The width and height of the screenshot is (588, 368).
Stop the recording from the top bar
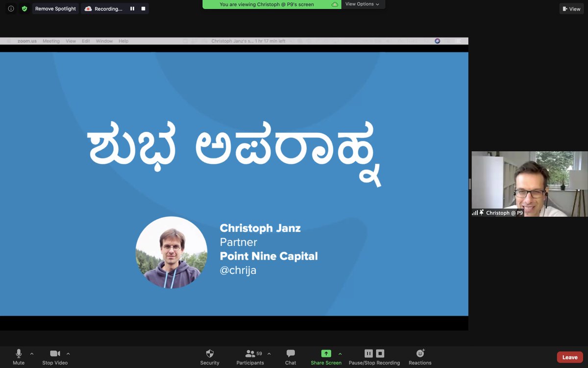[x=143, y=9]
